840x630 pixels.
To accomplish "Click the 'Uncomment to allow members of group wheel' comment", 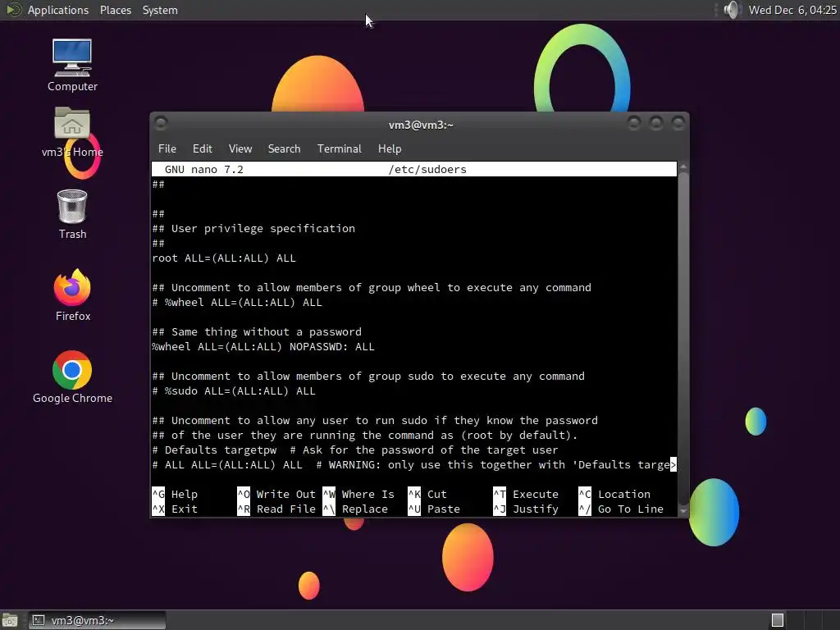I will pyautogui.click(x=372, y=288).
